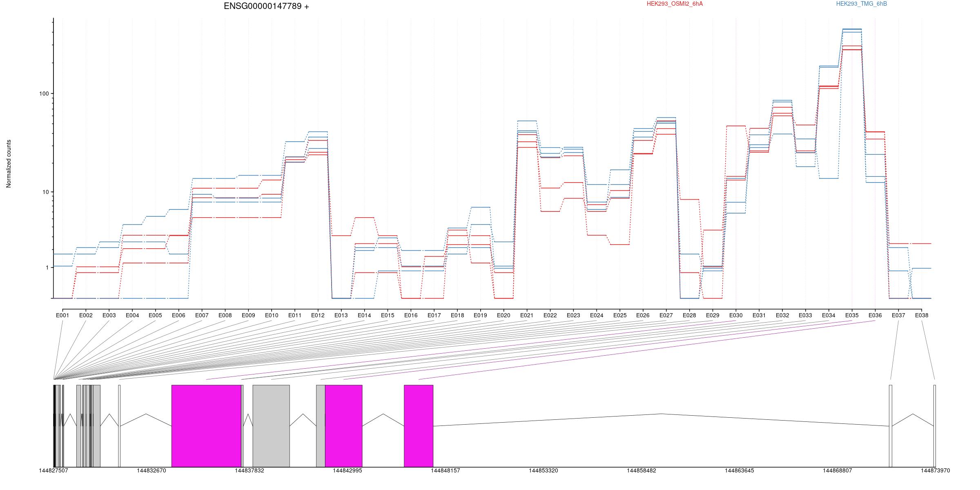Select the HEK293_TMG_6hB legend label

coord(862,4)
